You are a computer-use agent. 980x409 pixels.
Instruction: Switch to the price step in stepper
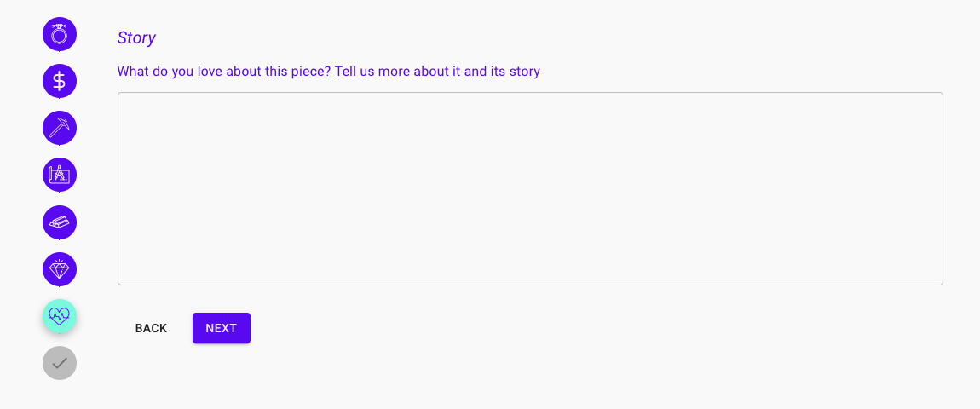tap(60, 81)
